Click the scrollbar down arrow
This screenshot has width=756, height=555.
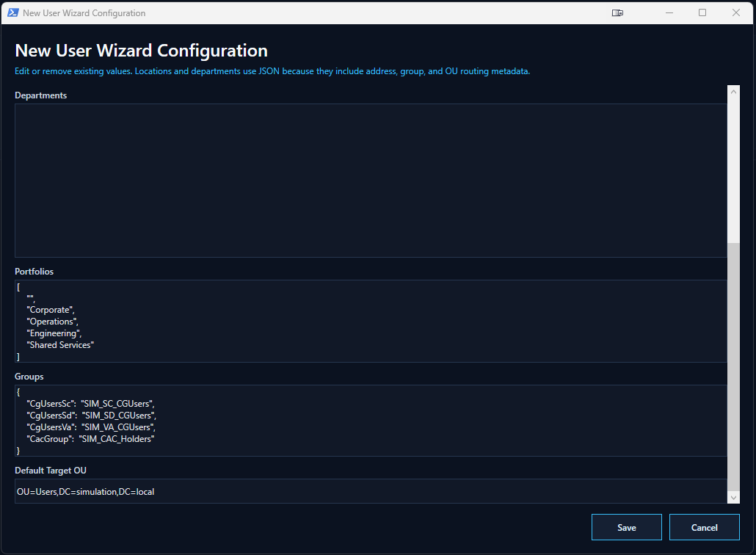(x=733, y=498)
